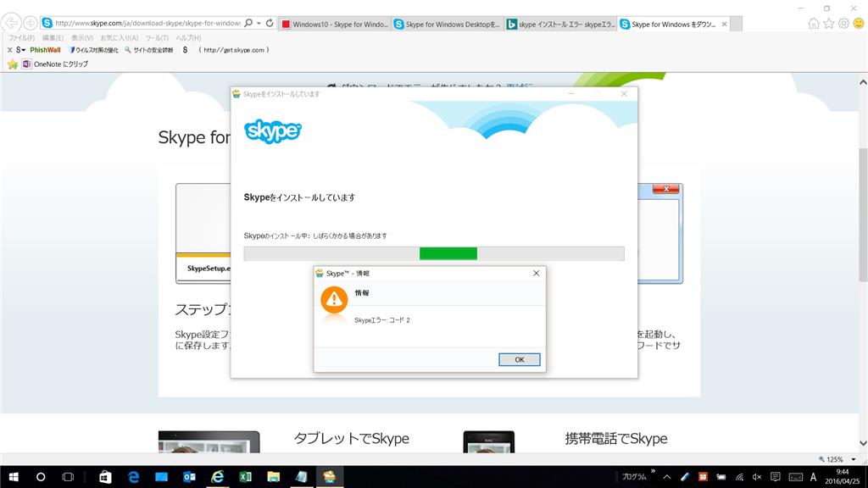
Task: Click OK in the Skype error dialog
Action: (x=520, y=359)
